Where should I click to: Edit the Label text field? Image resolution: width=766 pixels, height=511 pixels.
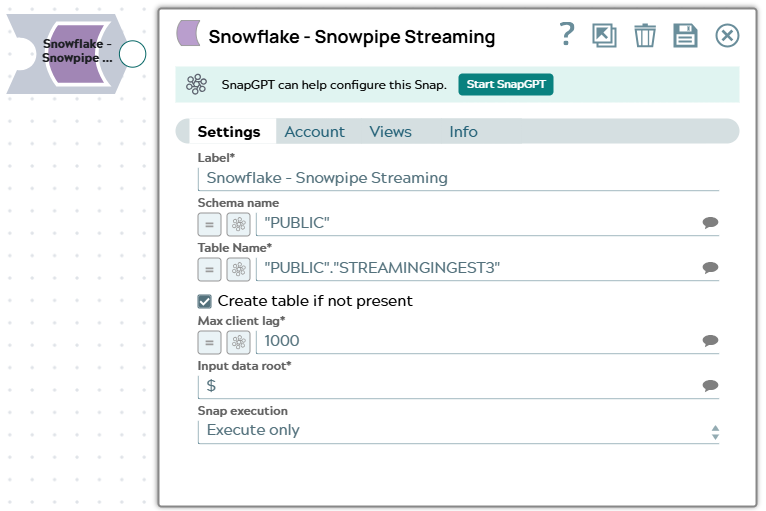tap(458, 179)
